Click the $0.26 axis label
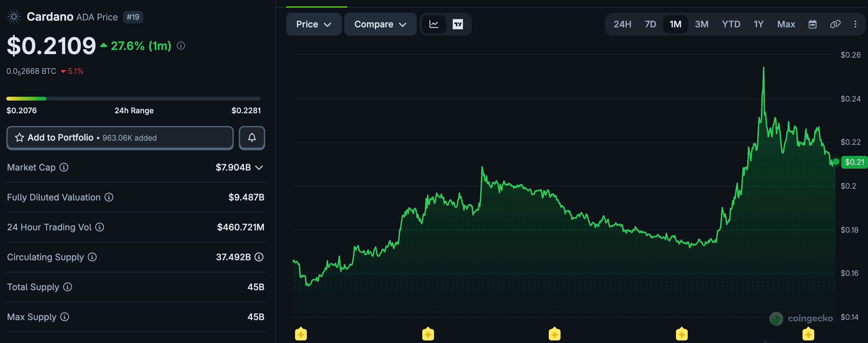The width and height of the screenshot is (868, 343). (851, 55)
